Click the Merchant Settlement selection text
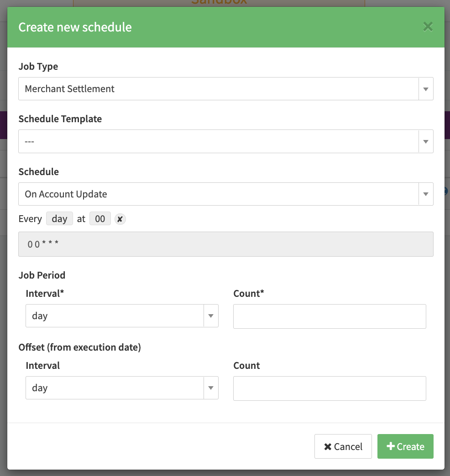 pos(70,89)
